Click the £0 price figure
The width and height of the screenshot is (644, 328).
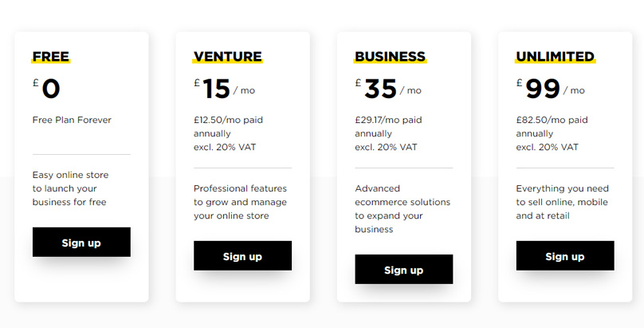tap(49, 88)
